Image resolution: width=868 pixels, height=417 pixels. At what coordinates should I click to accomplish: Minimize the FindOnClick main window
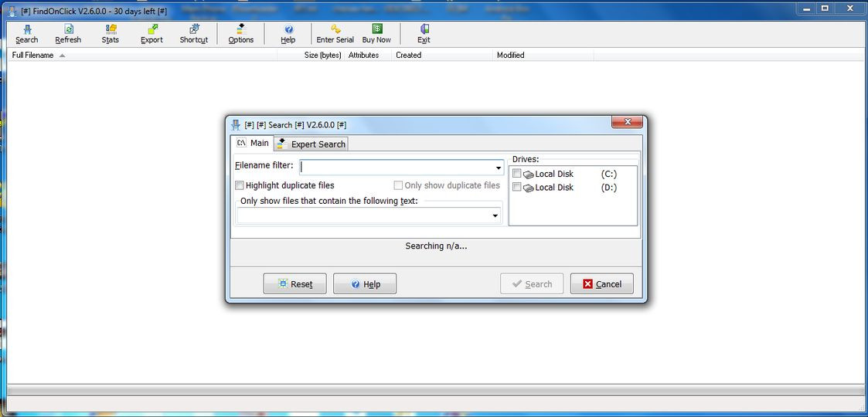coord(808,8)
